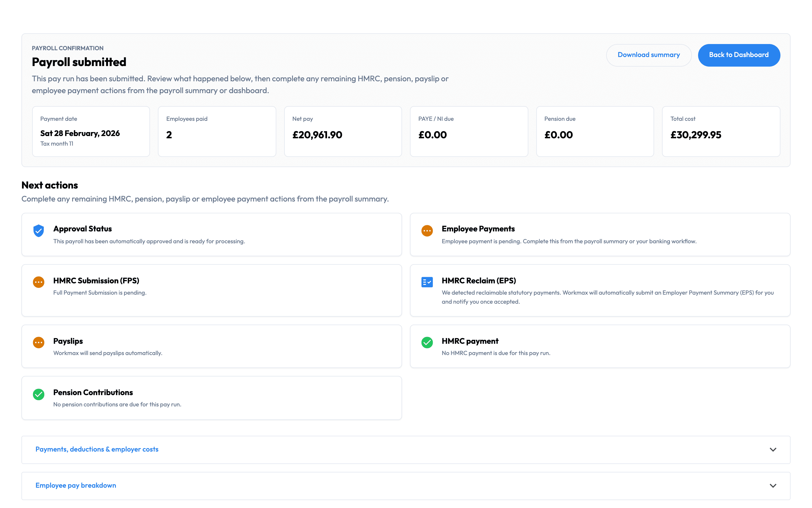The height and width of the screenshot is (508, 812).
Task: Click the PAYROLL CONFIRMATION label
Action: click(x=68, y=48)
